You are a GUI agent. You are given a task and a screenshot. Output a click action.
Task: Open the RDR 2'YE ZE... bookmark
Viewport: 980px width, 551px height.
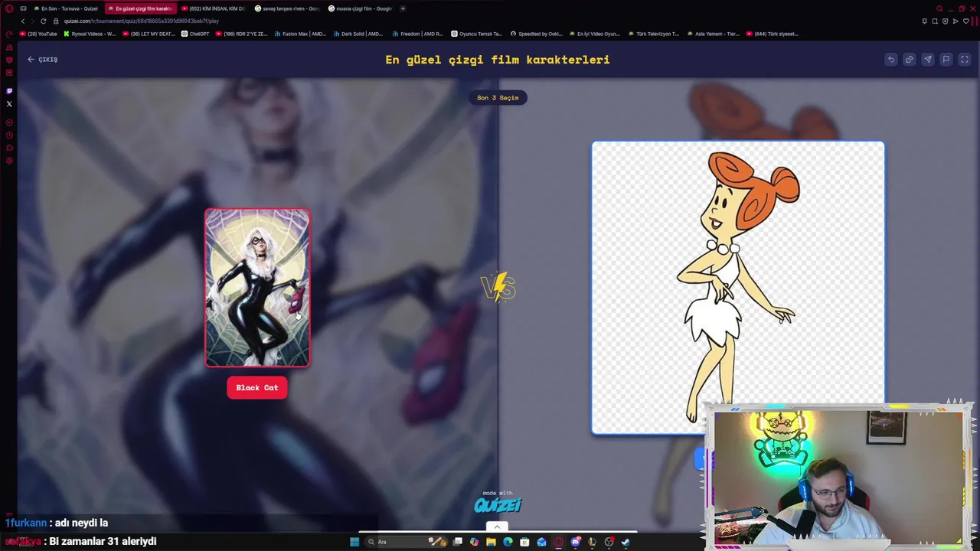click(242, 34)
